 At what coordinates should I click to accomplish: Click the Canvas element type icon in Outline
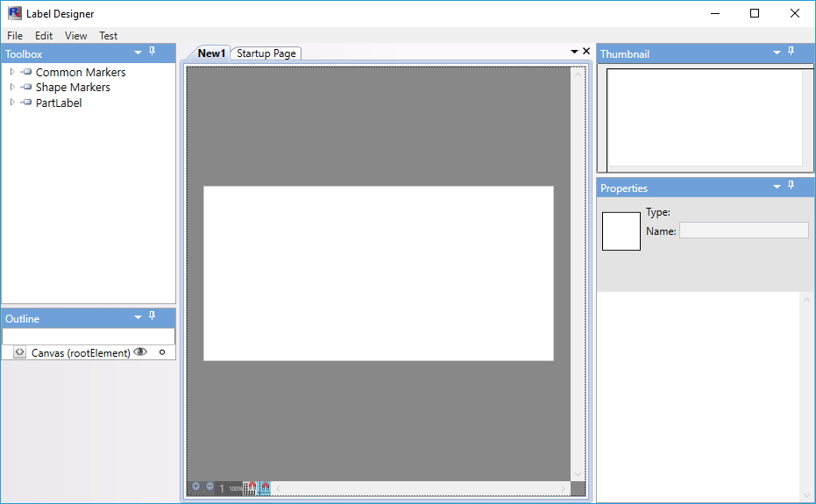(x=20, y=352)
